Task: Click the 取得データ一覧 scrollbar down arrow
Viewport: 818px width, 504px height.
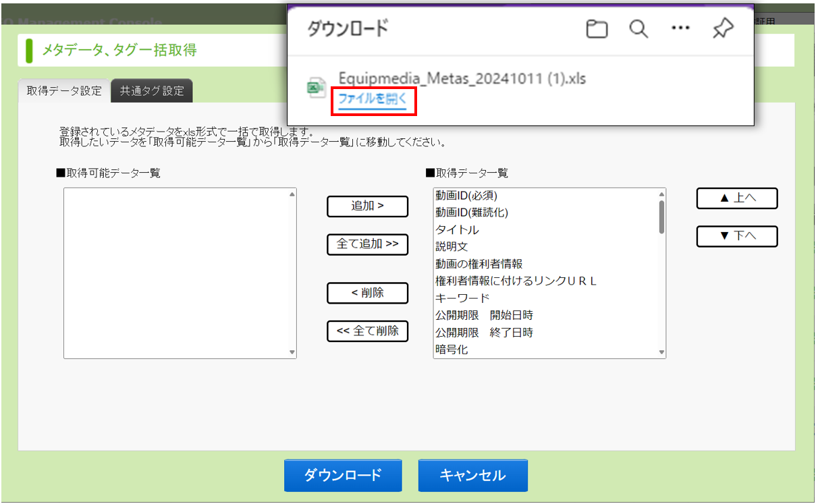Action: (x=661, y=352)
